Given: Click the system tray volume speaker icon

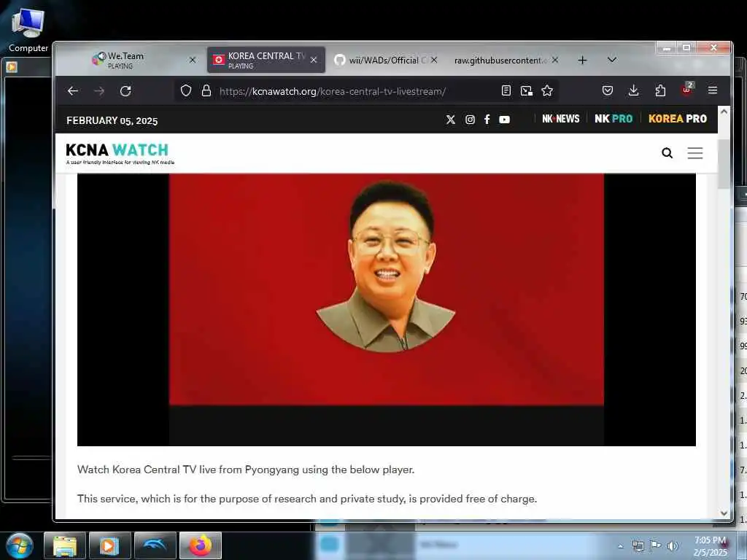Looking at the screenshot, I should 673,546.
